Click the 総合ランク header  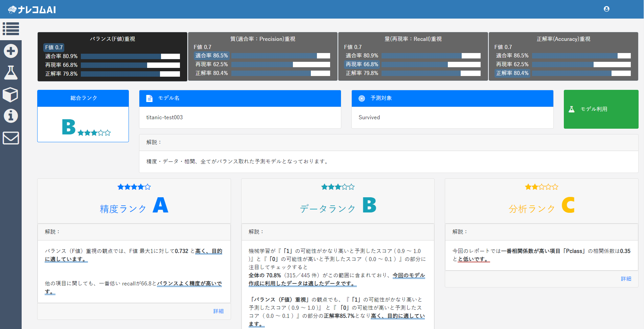(x=83, y=98)
